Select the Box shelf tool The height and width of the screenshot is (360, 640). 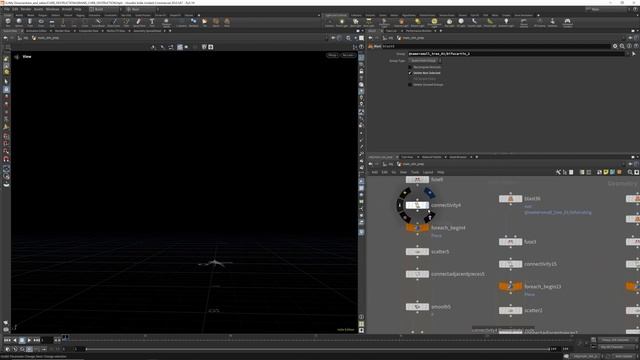(x=8, y=22)
